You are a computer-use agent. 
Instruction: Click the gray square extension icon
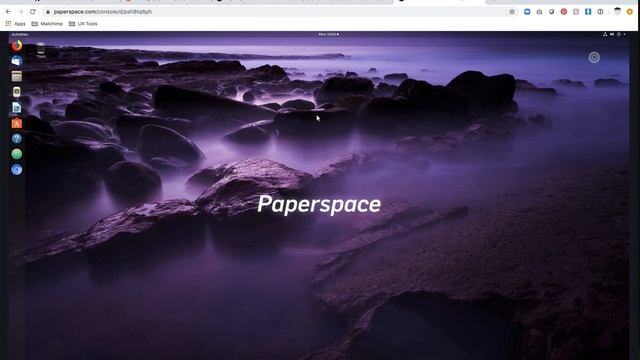coord(576,12)
